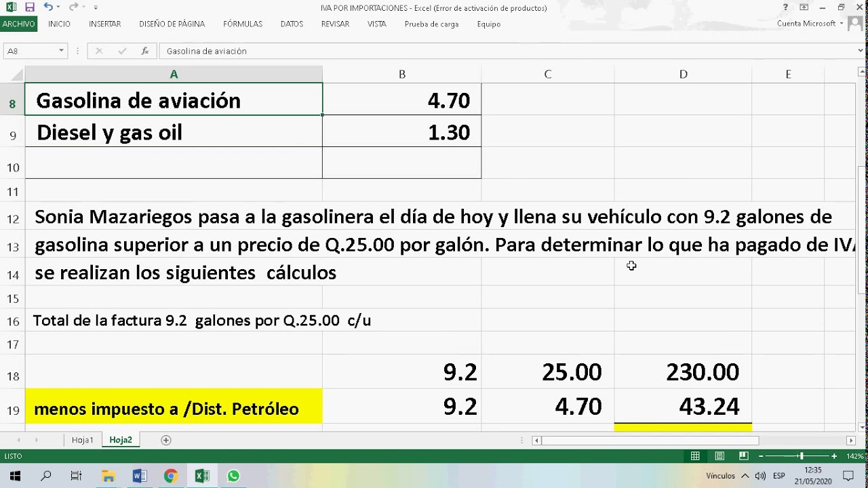
Task: Select cell D19 value 43.24
Action: tap(683, 406)
